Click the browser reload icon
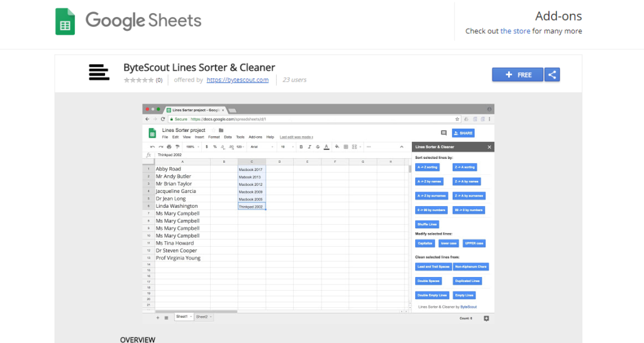The height and width of the screenshot is (343, 644). pos(163,119)
